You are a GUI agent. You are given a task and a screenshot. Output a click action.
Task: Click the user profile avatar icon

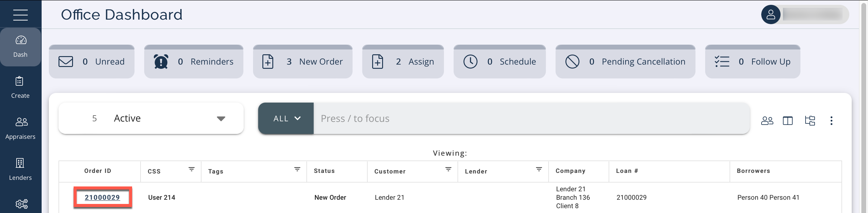tap(770, 14)
